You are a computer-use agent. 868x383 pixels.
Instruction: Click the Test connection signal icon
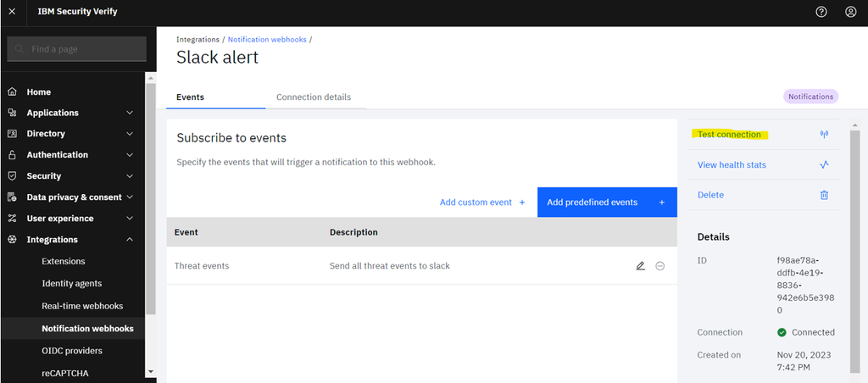coord(824,135)
